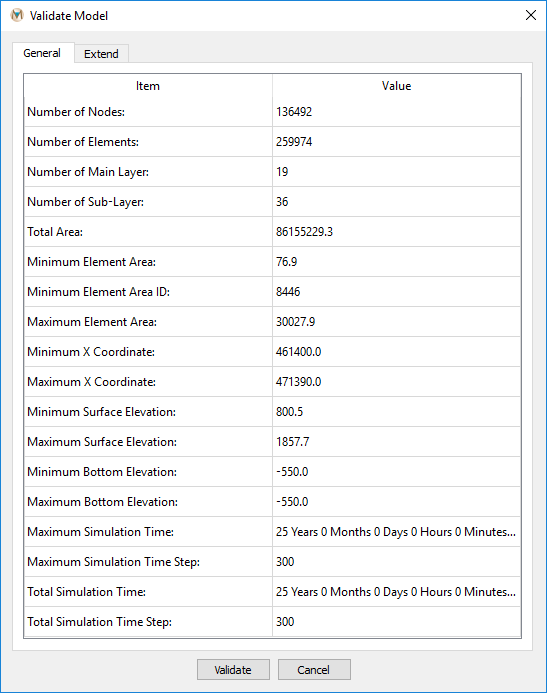
Task: Select the value 800.5
Action: (289, 412)
